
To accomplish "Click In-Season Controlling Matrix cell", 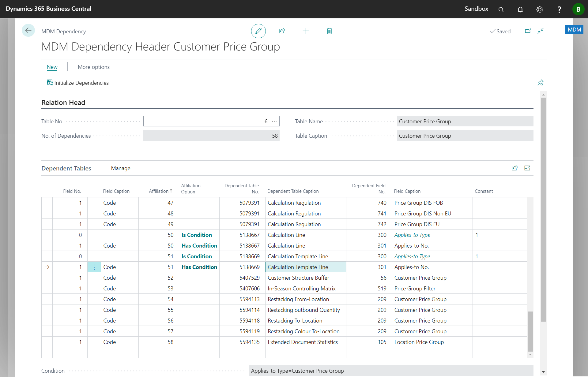I will pyautogui.click(x=306, y=289).
